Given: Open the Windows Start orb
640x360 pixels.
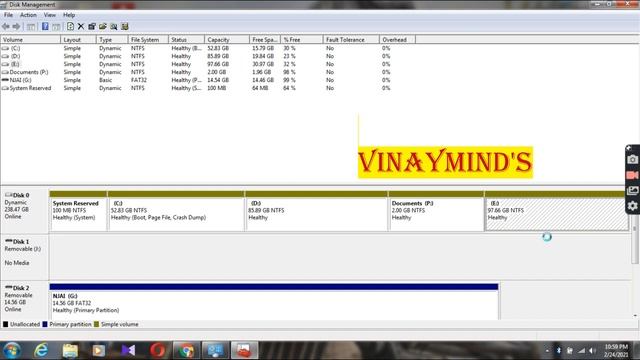Looking at the screenshot, I should point(12,350).
